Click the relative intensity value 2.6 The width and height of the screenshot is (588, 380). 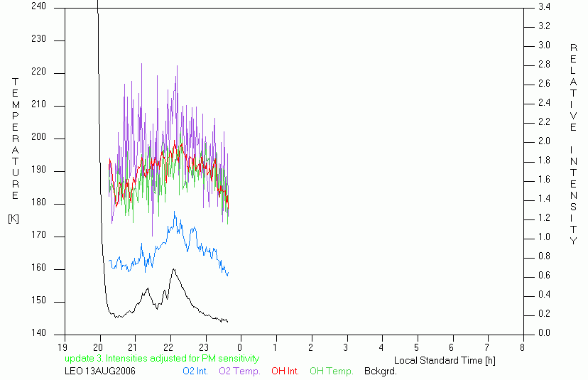(x=544, y=83)
